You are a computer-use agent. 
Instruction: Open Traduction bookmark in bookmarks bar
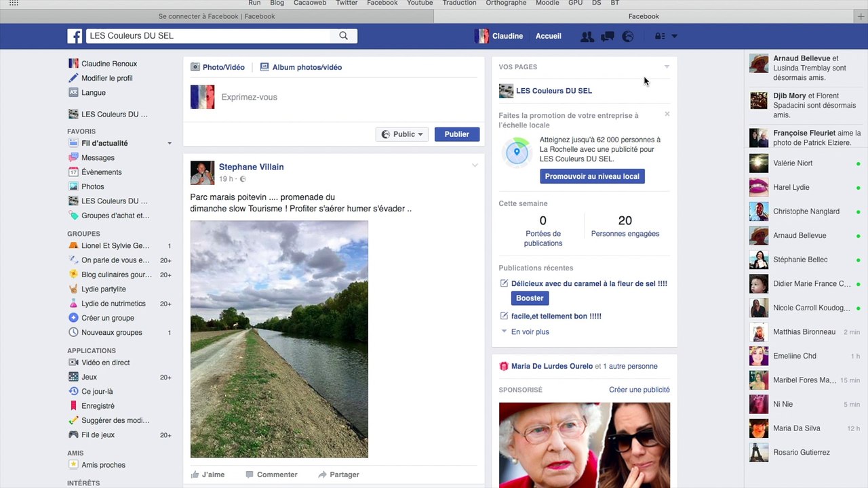point(459,3)
